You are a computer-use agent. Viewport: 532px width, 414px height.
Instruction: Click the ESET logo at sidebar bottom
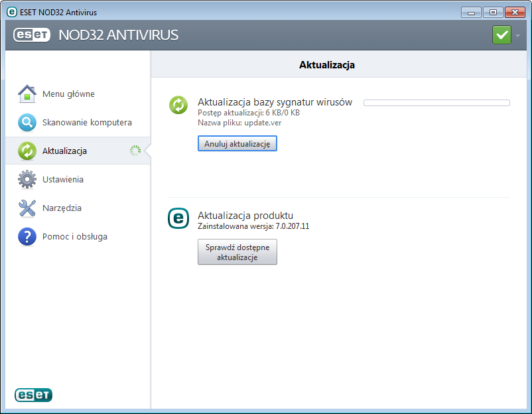point(33,395)
